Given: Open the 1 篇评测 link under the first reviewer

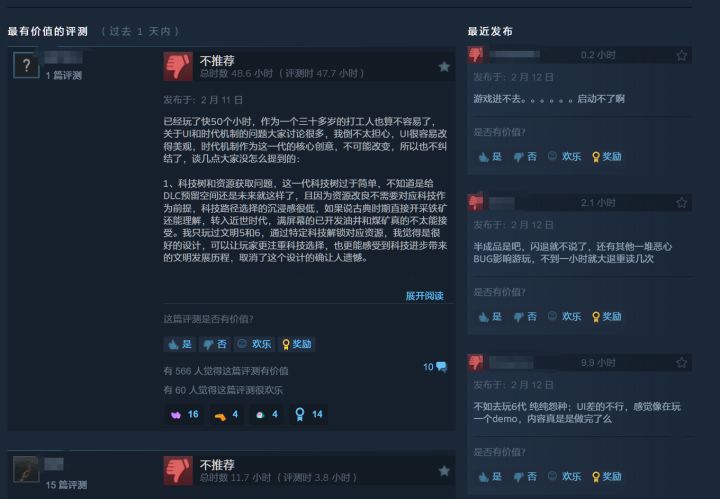Looking at the screenshot, I should coord(63,75).
